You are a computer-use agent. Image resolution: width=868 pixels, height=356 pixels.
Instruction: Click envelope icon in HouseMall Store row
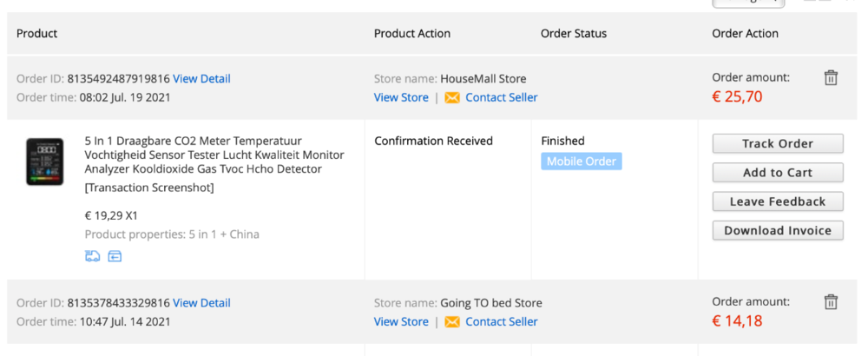[452, 97]
